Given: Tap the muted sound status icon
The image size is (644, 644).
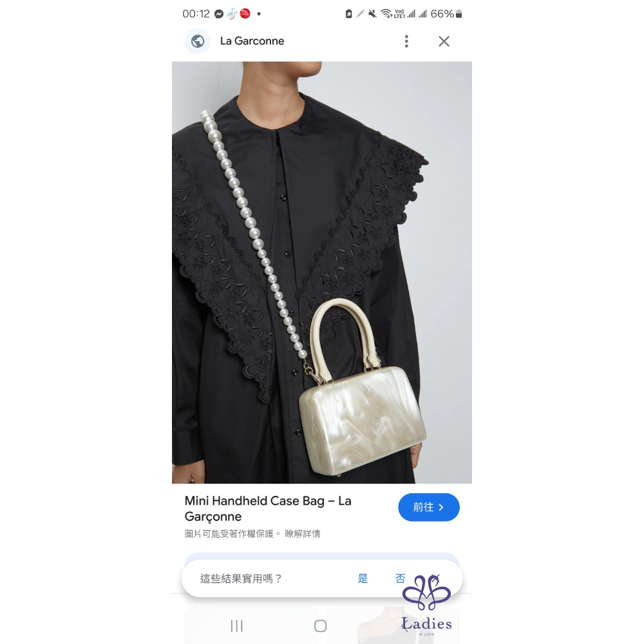Looking at the screenshot, I should tap(372, 14).
